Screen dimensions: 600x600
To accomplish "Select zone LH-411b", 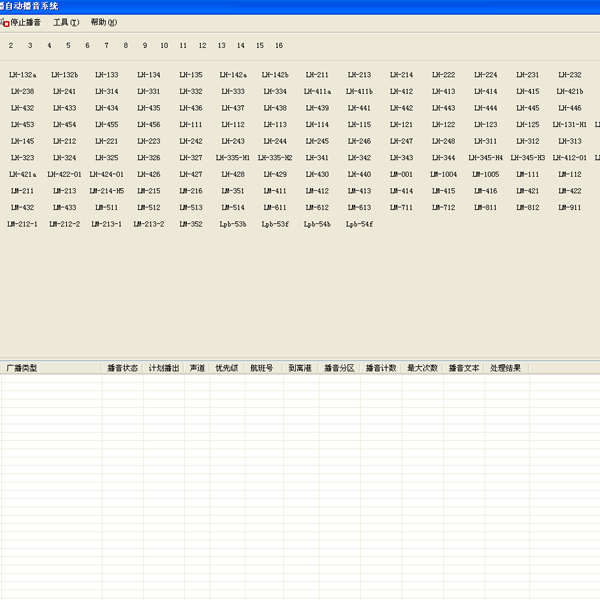I will pyautogui.click(x=359, y=91).
